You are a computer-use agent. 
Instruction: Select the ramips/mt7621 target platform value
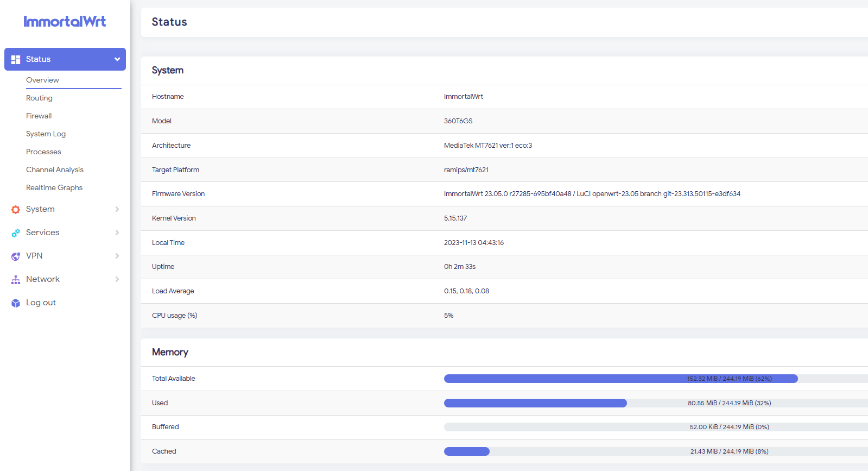(x=466, y=170)
